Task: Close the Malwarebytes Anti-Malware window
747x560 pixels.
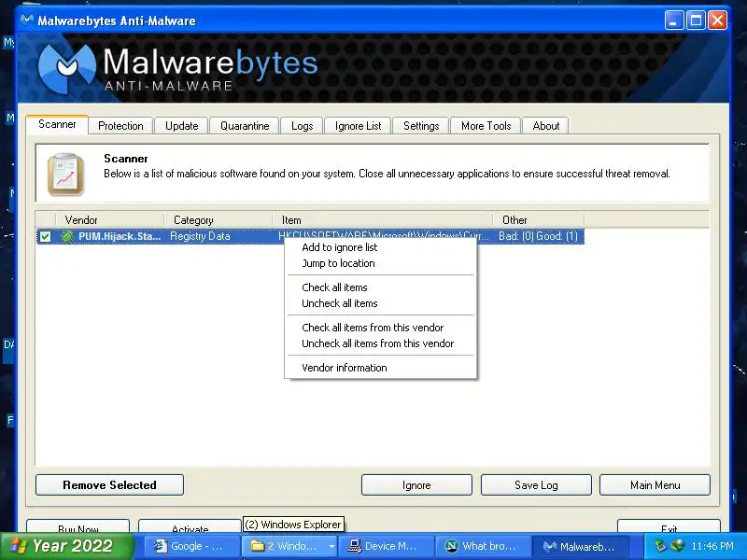Action: (x=717, y=21)
